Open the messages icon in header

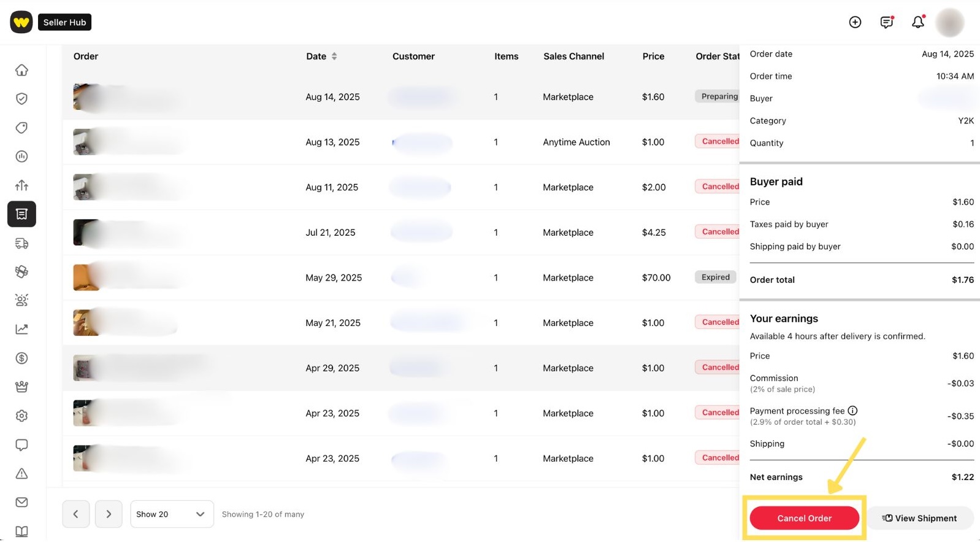tap(886, 22)
